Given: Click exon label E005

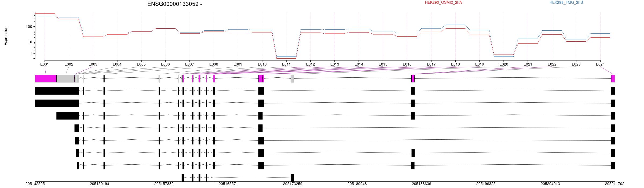Looking at the screenshot, I should click(x=141, y=64).
